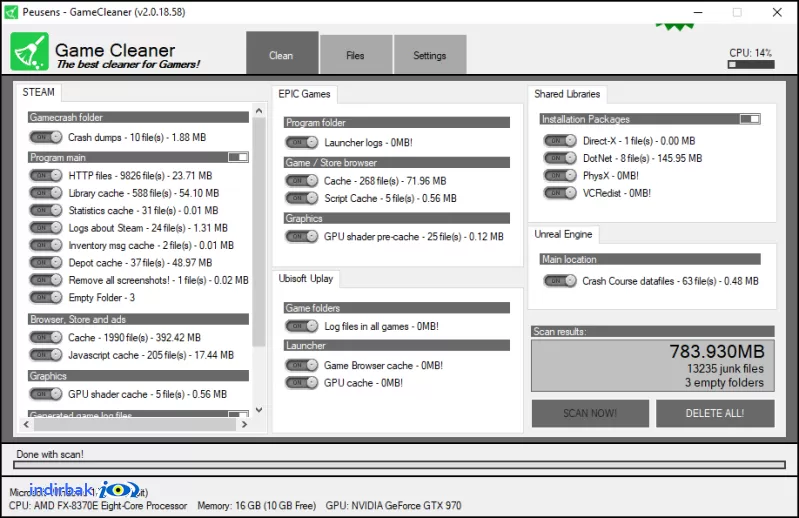The width and height of the screenshot is (799, 518).
Task: Click the Steam vertical scrollbar thumb
Action: (259, 232)
